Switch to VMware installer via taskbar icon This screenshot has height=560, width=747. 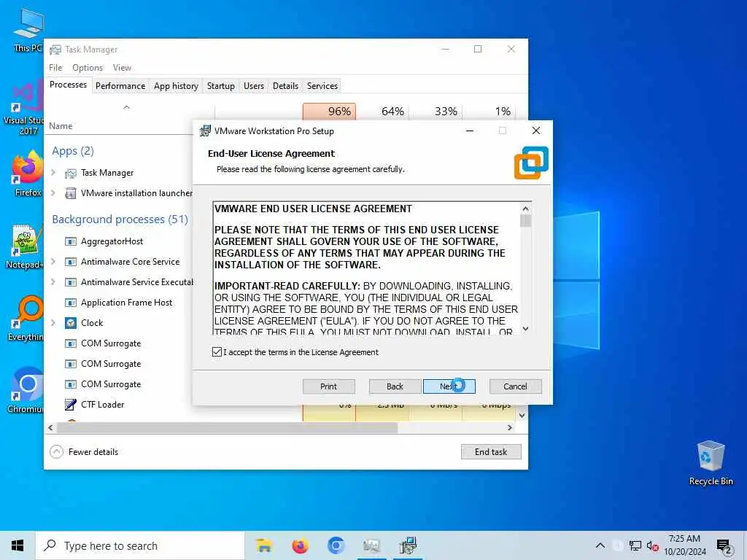[408, 545]
